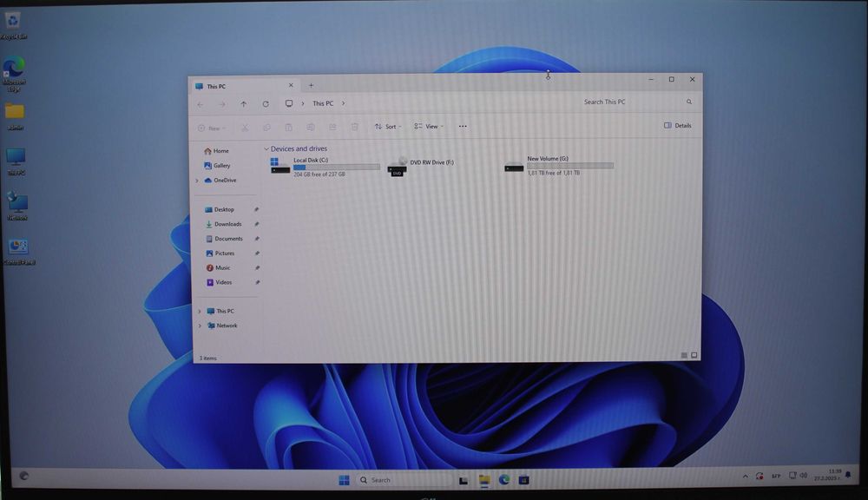This screenshot has width=868, height=500.
Task: Open the Windows Start menu
Action: coord(344,480)
